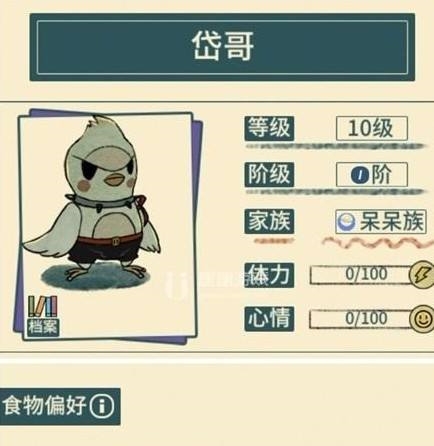Select the bird character portrait card
Viewport: 434px width, 446px height.
pos(107,226)
